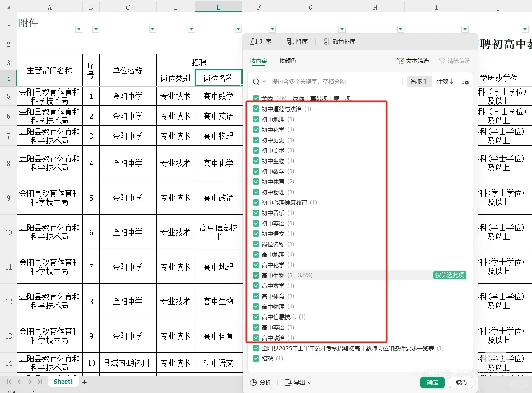532x393 pixels.
Task: Toggle the 名称 sort order control
Action: click(x=419, y=81)
